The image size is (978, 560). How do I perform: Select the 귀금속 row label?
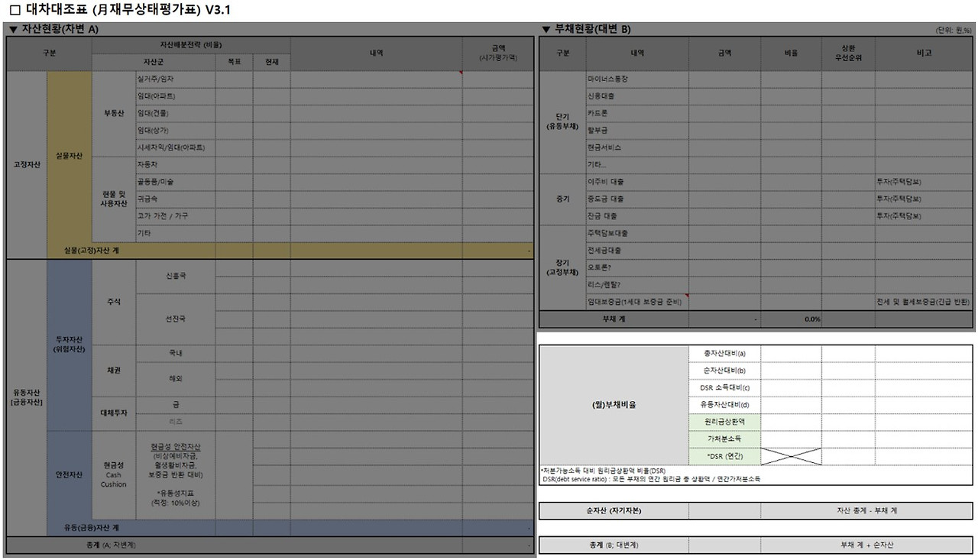click(x=176, y=199)
